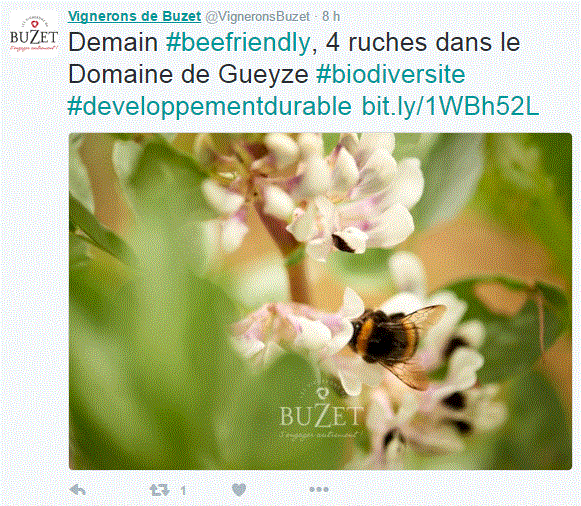This screenshot has width=581, height=506.
Task: Visit the bit.ly/1WBh52L link
Action: click(450, 106)
